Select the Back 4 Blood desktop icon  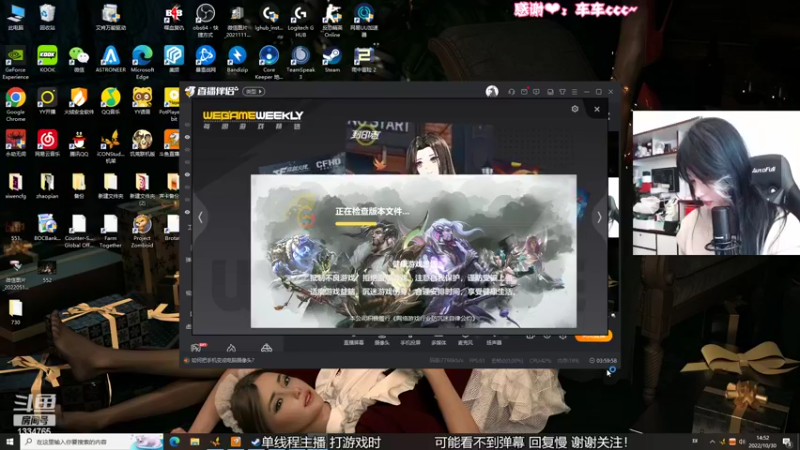[x=173, y=17]
